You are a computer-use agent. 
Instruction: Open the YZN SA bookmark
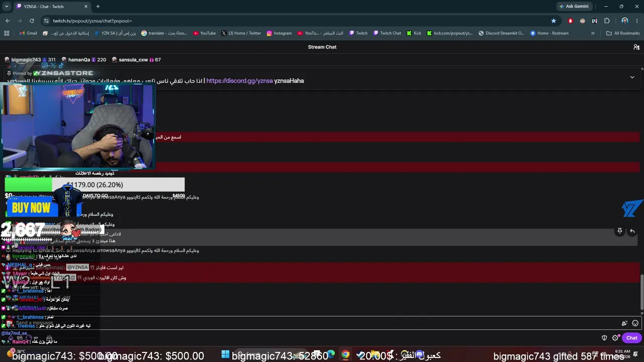[x=115, y=33]
